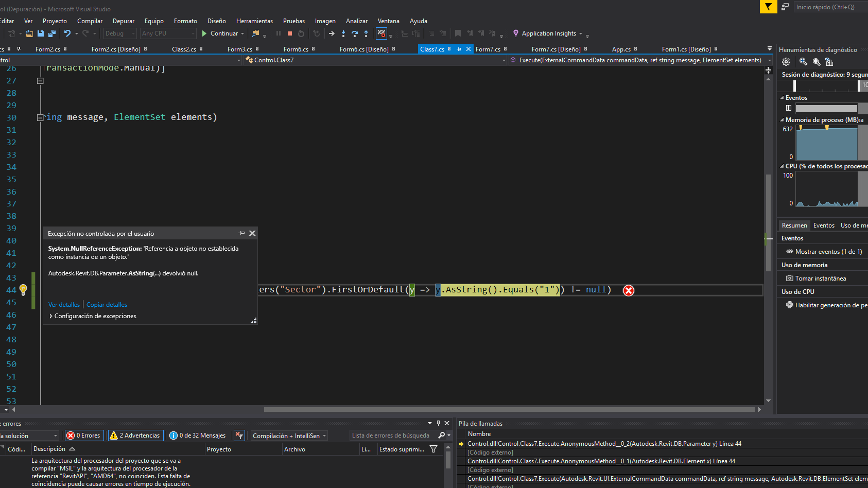
Task: Step Into with the debug toolbar icon
Action: [343, 33]
